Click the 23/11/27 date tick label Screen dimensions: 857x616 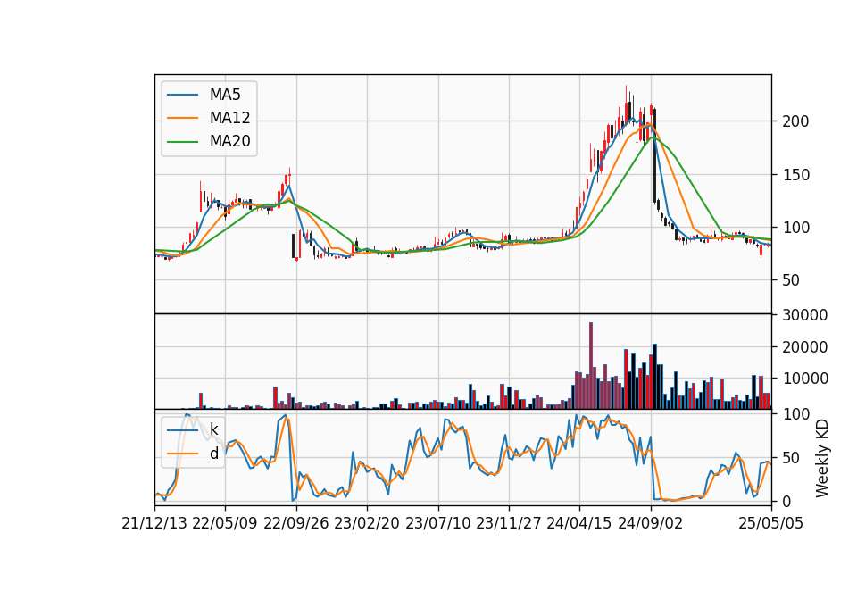pos(509,523)
